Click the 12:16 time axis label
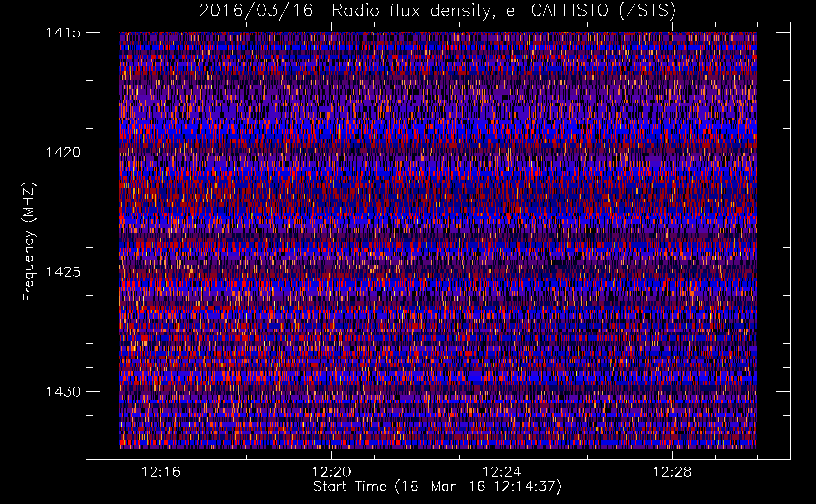The width and height of the screenshot is (816, 504). point(161,472)
